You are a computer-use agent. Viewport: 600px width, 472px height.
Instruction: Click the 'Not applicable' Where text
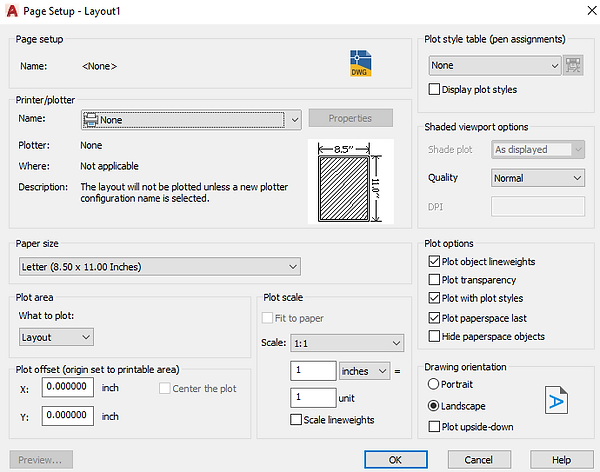[109, 166]
